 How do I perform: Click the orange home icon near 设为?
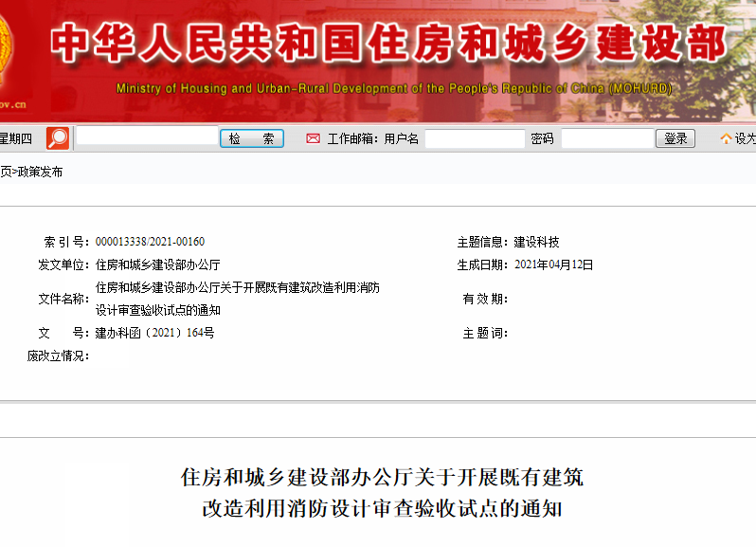click(726, 139)
